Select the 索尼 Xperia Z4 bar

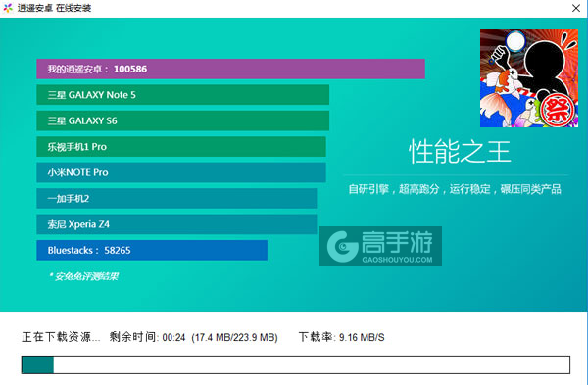coord(176,224)
